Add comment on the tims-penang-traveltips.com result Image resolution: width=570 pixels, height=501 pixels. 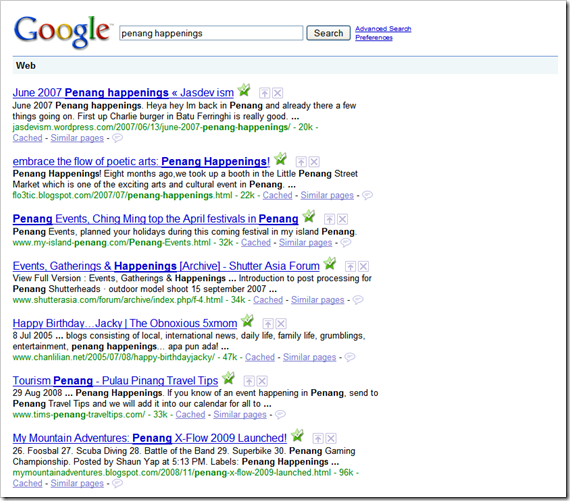tap(280, 414)
